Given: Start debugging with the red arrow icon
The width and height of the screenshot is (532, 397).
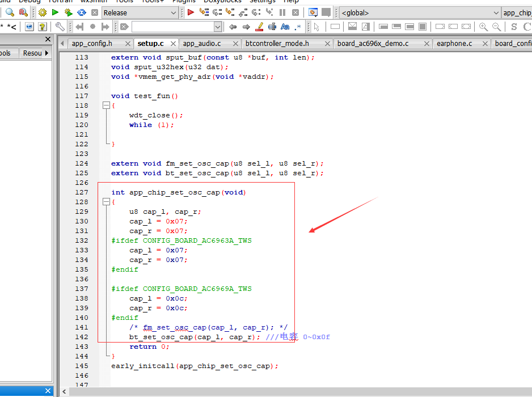Looking at the screenshot, I should pyautogui.click(x=191, y=12).
